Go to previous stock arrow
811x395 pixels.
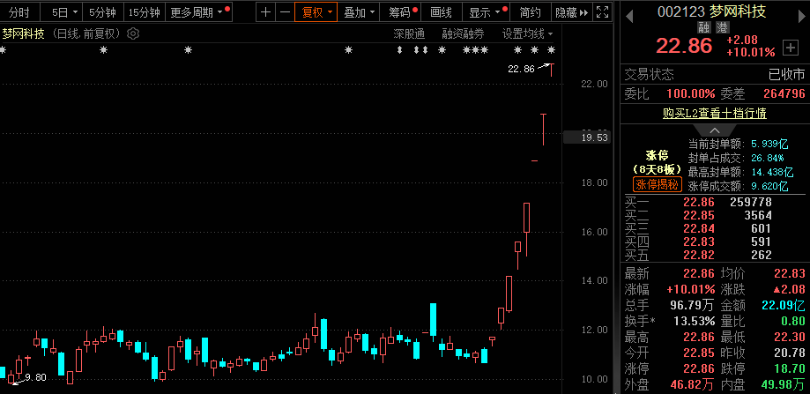(x=629, y=17)
